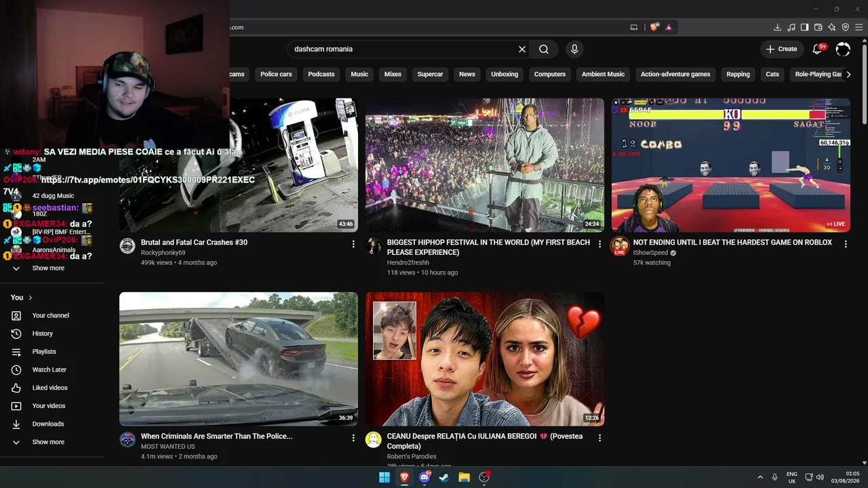
Task: Open File Explorer from the taskbar
Action: click(464, 477)
